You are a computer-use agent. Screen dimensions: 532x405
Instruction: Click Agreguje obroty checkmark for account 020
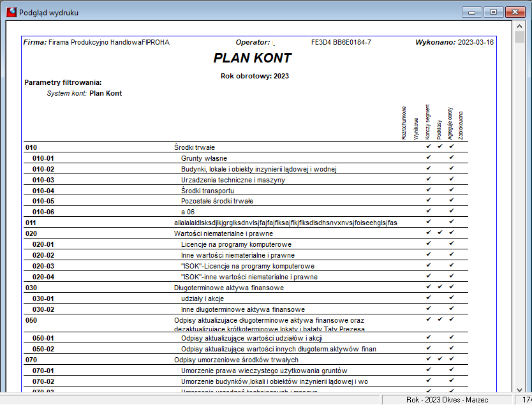click(x=451, y=232)
